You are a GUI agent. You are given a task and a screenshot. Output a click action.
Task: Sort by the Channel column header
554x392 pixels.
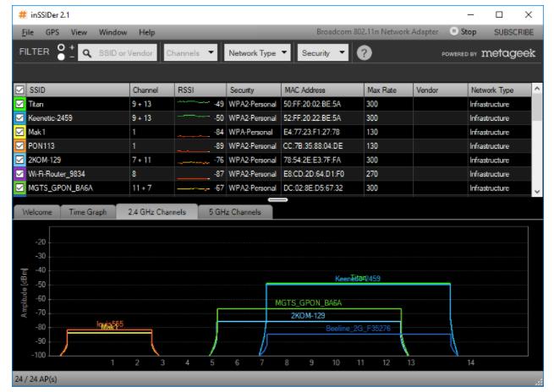[x=152, y=90]
